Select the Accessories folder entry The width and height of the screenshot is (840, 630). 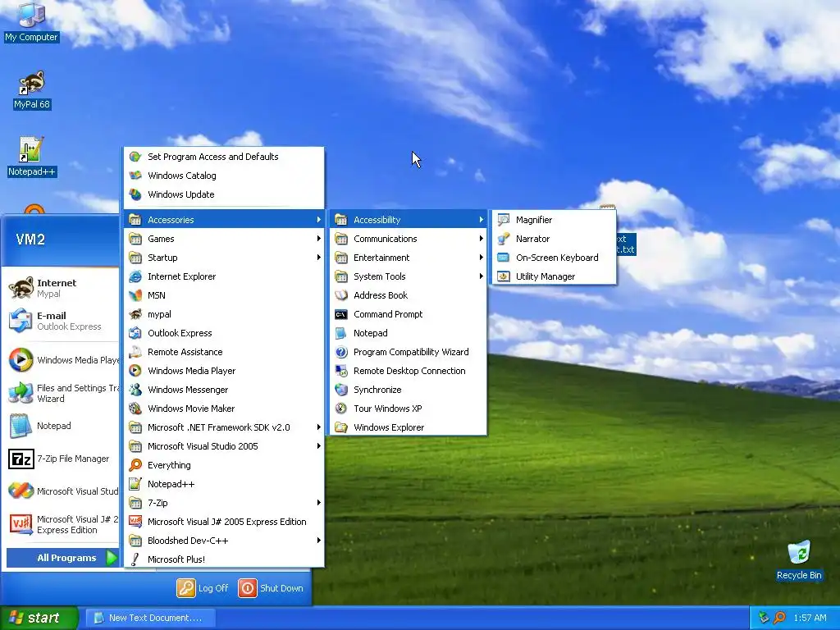click(224, 220)
